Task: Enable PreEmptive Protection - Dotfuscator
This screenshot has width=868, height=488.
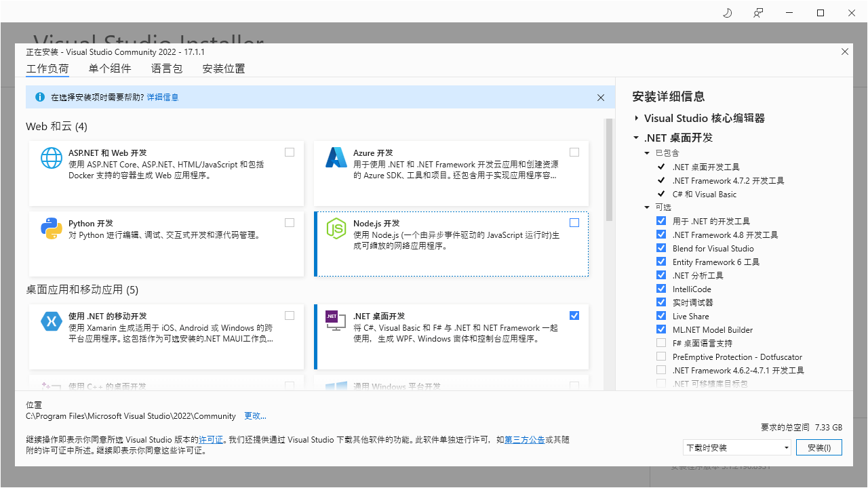Action: 661,357
